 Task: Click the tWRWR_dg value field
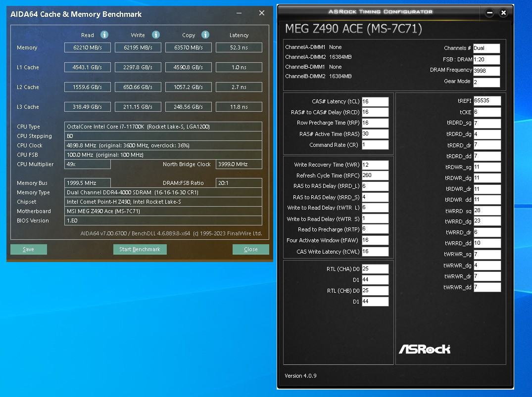pyautogui.click(x=487, y=265)
